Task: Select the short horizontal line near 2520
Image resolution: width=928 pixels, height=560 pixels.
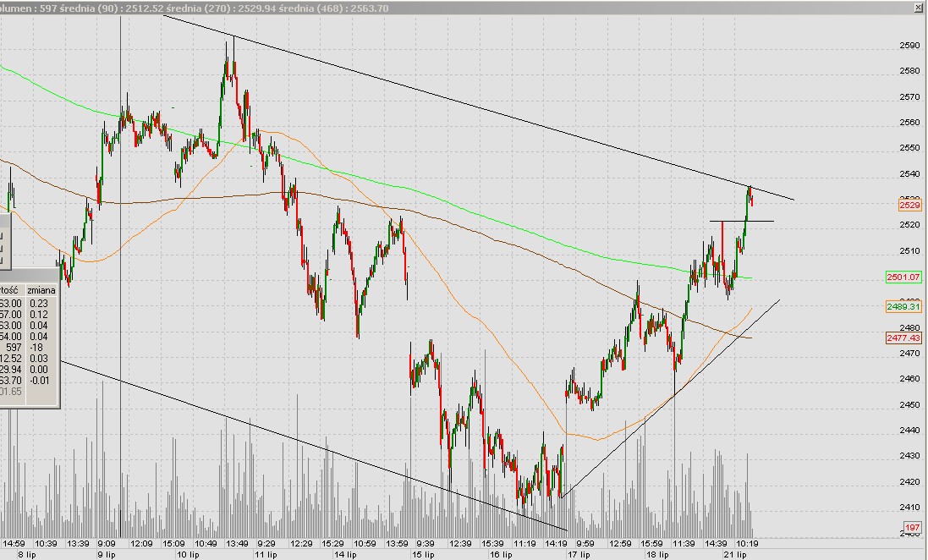Action: (x=742, y=221)
